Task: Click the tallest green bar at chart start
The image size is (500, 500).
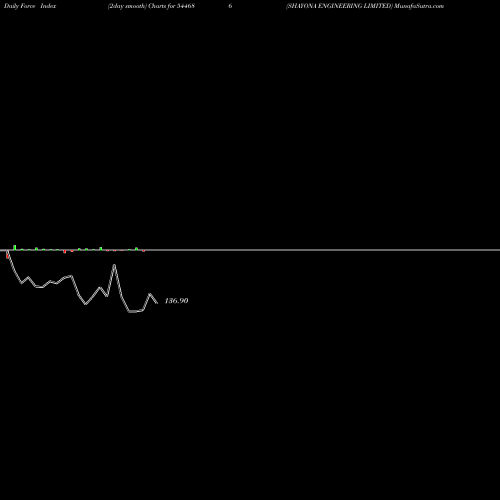Action: pyautogui.click(x=14, y=247)
